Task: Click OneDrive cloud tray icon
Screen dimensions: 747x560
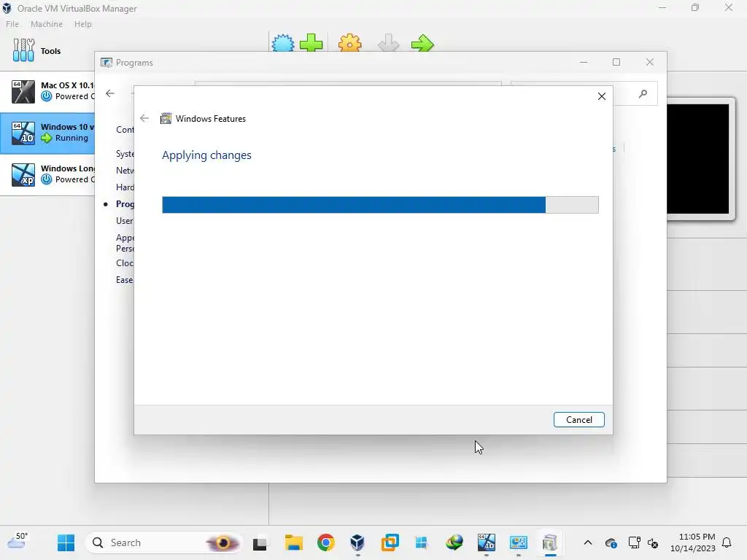Action: 611,542
